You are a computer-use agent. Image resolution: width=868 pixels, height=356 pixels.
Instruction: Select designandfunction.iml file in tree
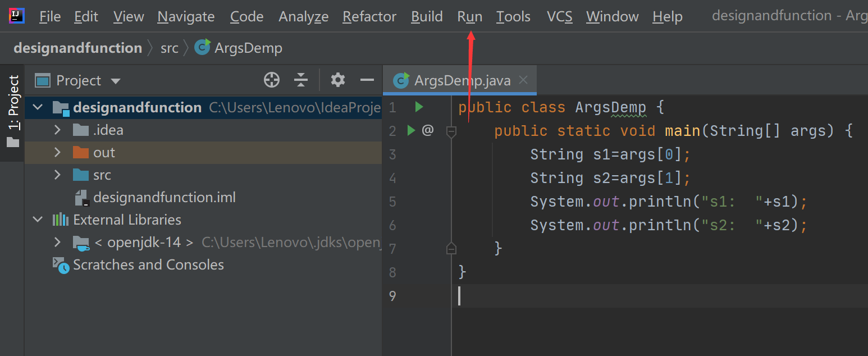[x=164, y=198]
